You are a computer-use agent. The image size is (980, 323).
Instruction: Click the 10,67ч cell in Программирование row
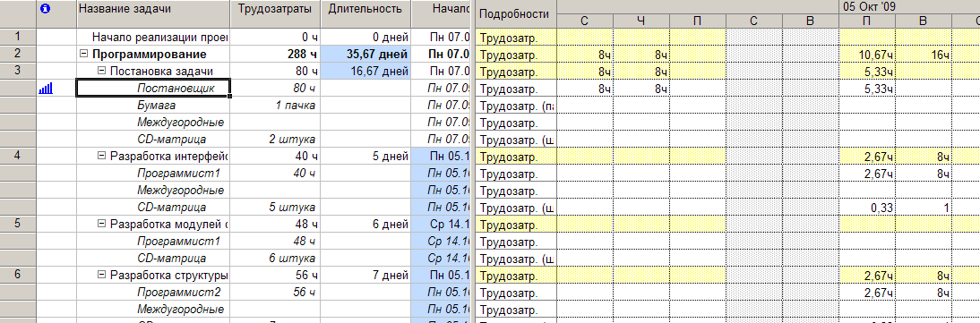[866, 55]
